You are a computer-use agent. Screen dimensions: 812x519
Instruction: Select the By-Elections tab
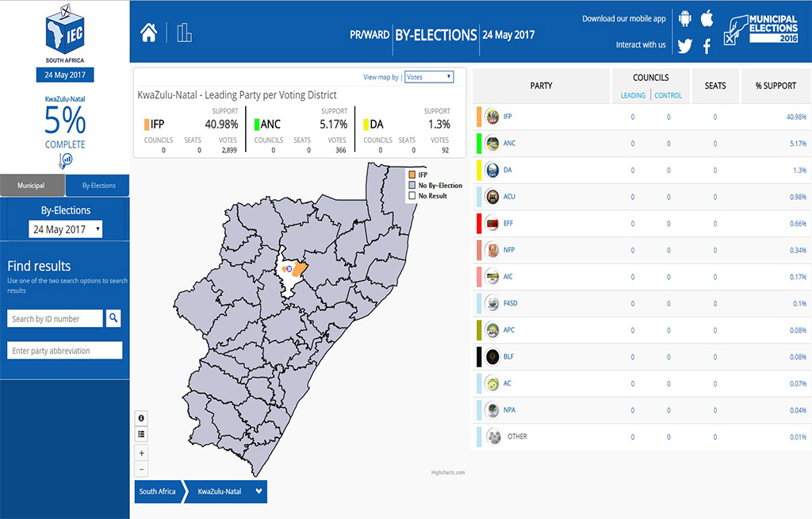(98, 186)
